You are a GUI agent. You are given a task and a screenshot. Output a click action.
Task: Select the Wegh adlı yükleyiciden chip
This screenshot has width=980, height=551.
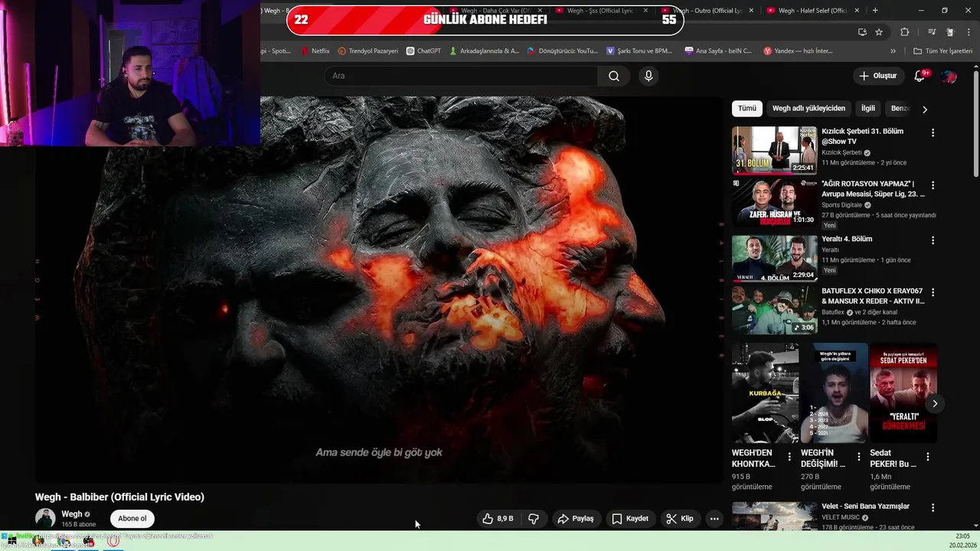click(x=808, y=109)
